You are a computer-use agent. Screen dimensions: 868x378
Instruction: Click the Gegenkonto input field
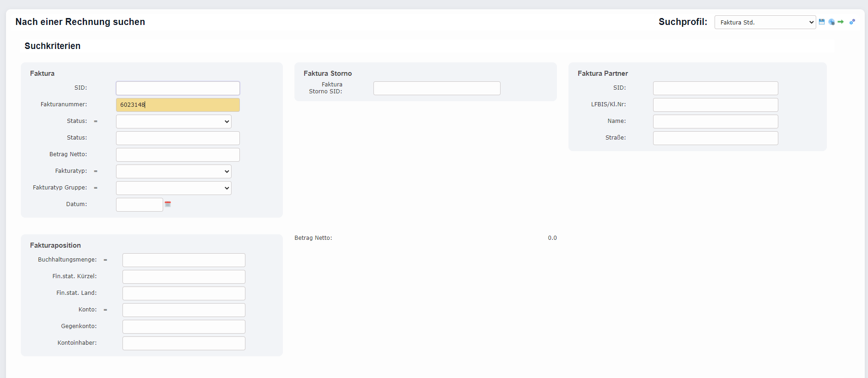pos(183,327)
